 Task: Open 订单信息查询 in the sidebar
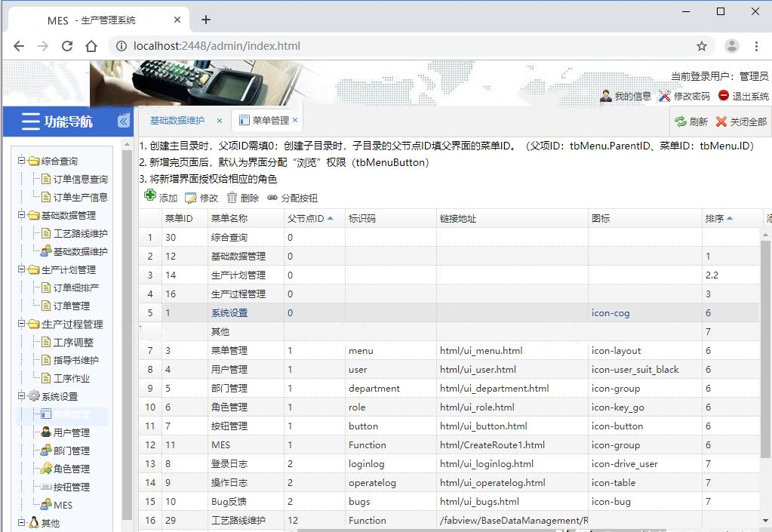pyautogui.click(x=80, y=179)
